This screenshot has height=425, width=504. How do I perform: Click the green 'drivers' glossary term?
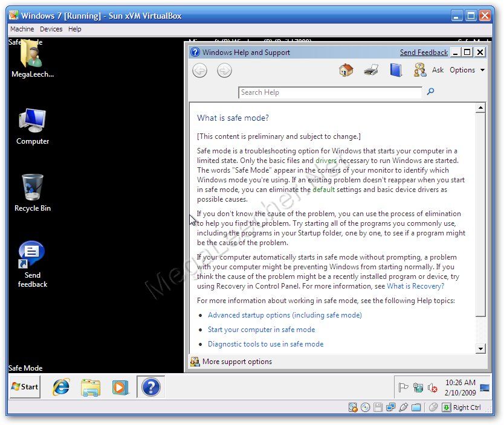click(326, 161)
